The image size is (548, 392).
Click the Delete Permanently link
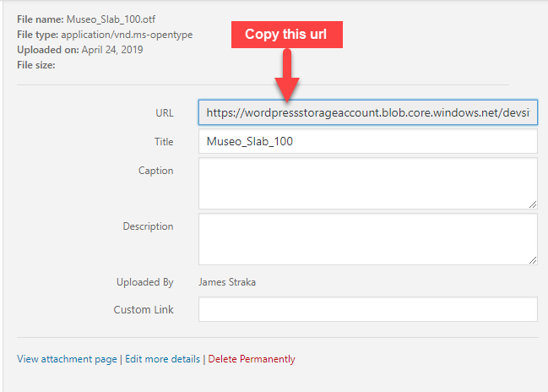coord(252,359)
